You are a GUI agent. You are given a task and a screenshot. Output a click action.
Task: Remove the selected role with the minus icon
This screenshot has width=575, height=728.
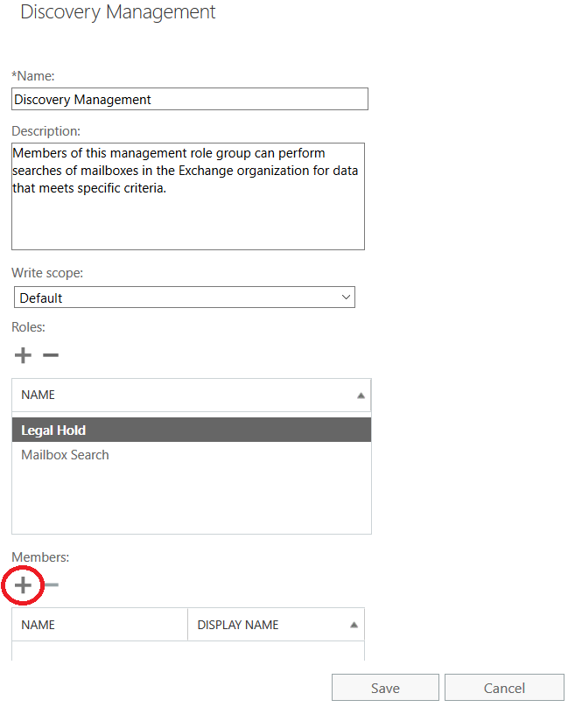pos(51,355)
